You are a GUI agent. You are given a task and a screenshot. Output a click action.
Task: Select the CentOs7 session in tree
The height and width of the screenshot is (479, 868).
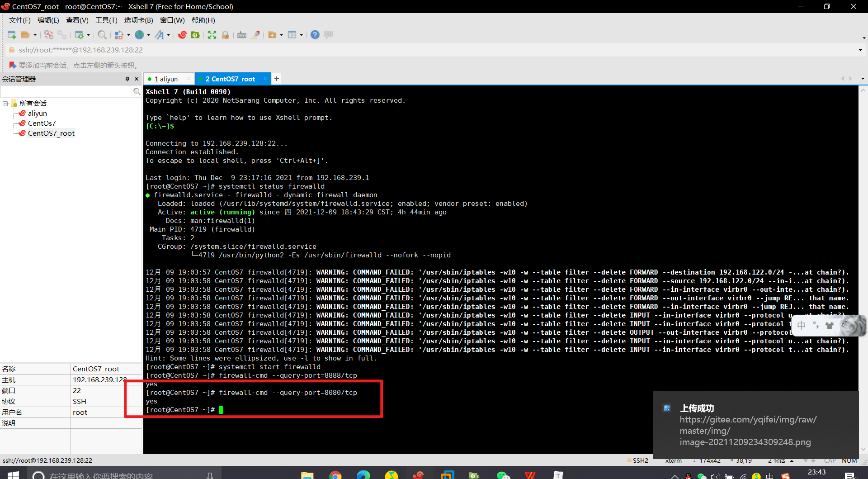[42, 123]
